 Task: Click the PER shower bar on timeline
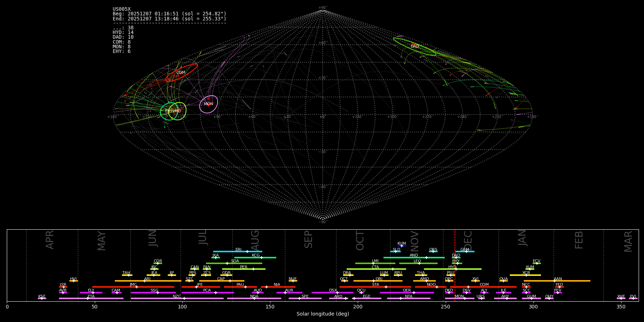pos(244,269)
